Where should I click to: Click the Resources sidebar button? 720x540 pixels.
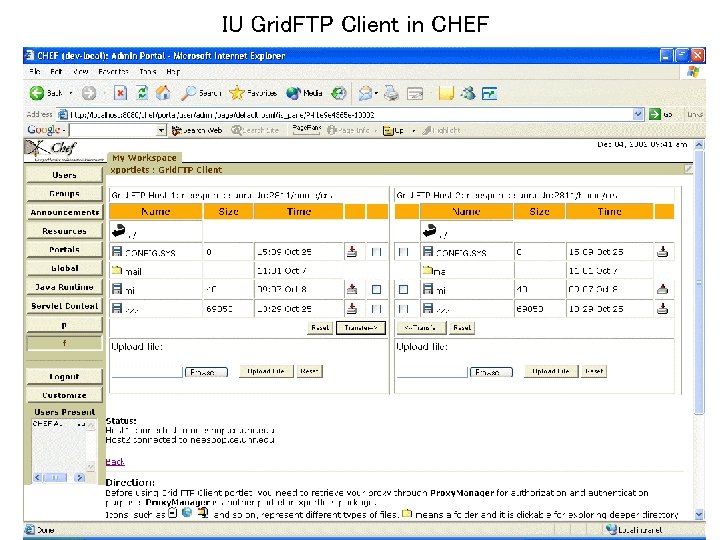[64, 231]
